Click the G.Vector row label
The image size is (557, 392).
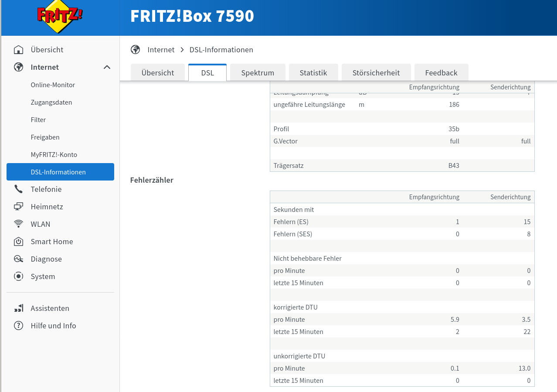coord(285,141)
